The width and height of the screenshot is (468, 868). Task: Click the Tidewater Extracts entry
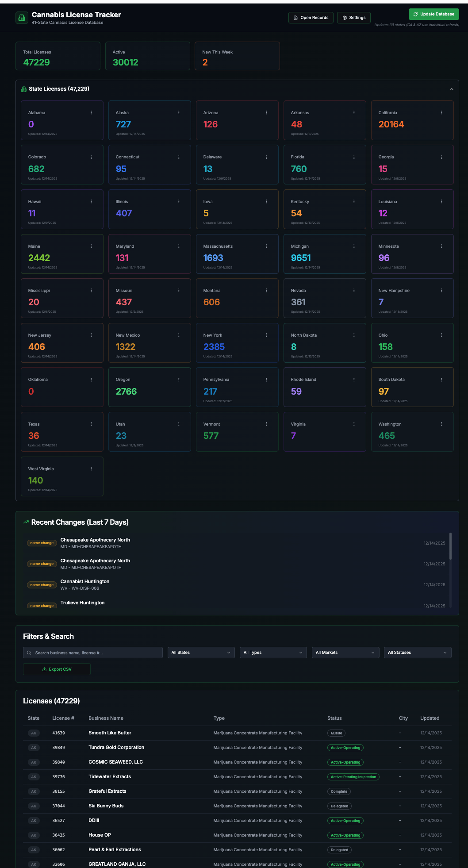pyautogui.click(x=110, y=777)
